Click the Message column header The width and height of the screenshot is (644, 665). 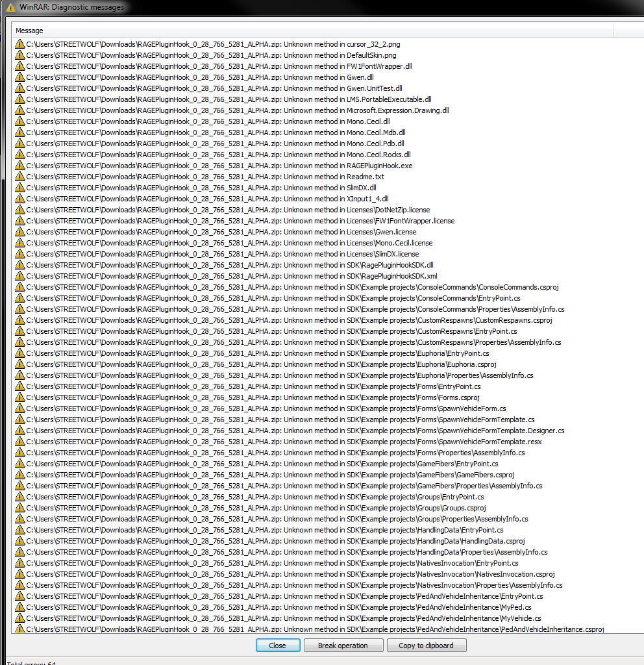click(312, 31)
